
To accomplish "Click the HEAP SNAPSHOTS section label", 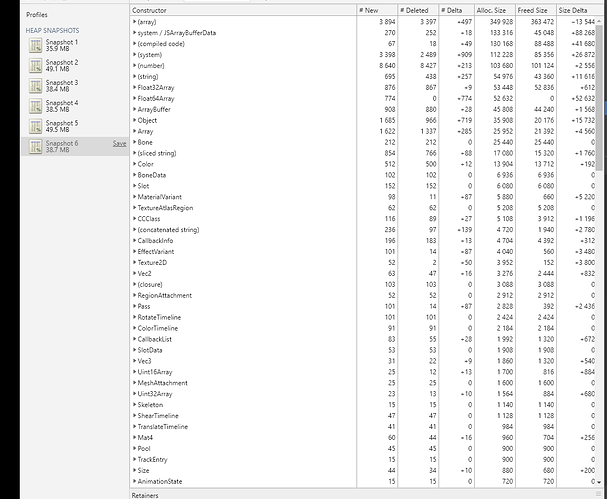I will pos(52,30).
